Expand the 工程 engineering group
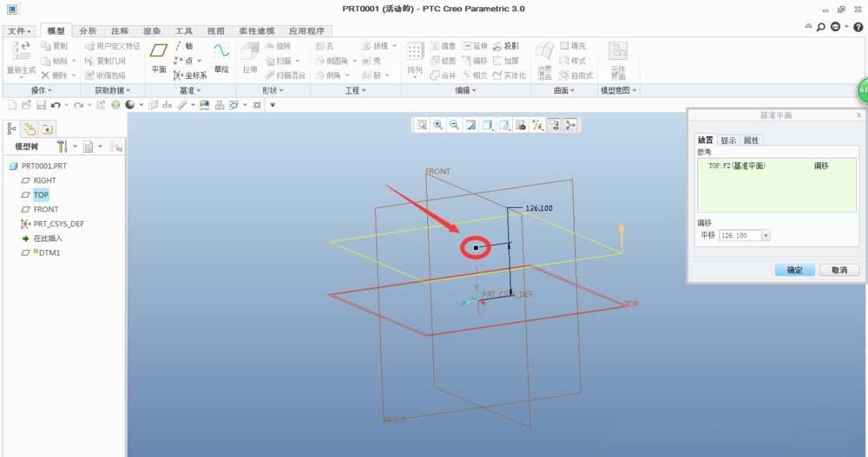Image resolution: width=868 pixels, height=457 pixels. tap(355, 90)
